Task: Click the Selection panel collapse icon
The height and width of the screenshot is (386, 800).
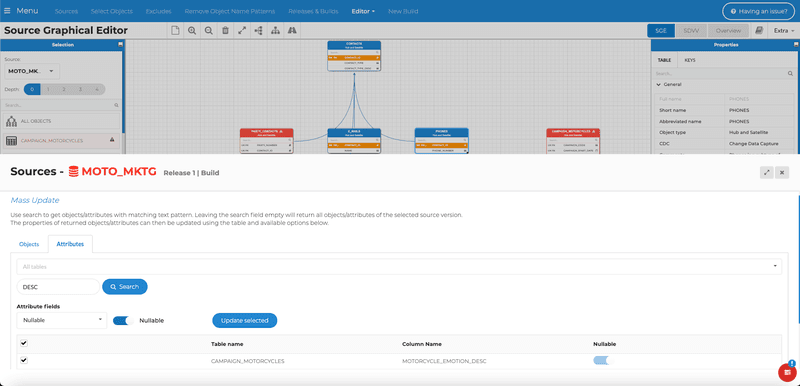Action: [120, 45]
